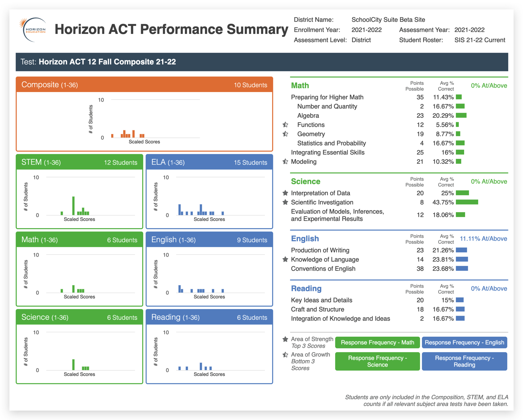Click the Conventions of English 23.68% bar
The width and height of the screenshot is (523, 420).
tap(462, 269)
